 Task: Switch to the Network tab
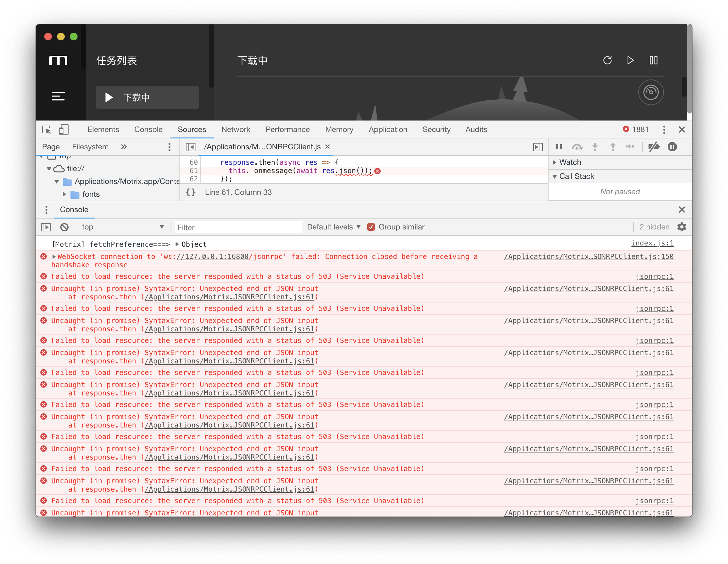tap(236, 129)
